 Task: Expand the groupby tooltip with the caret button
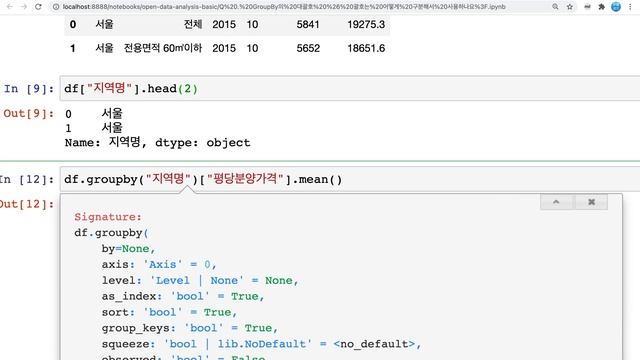coord(556,202)
